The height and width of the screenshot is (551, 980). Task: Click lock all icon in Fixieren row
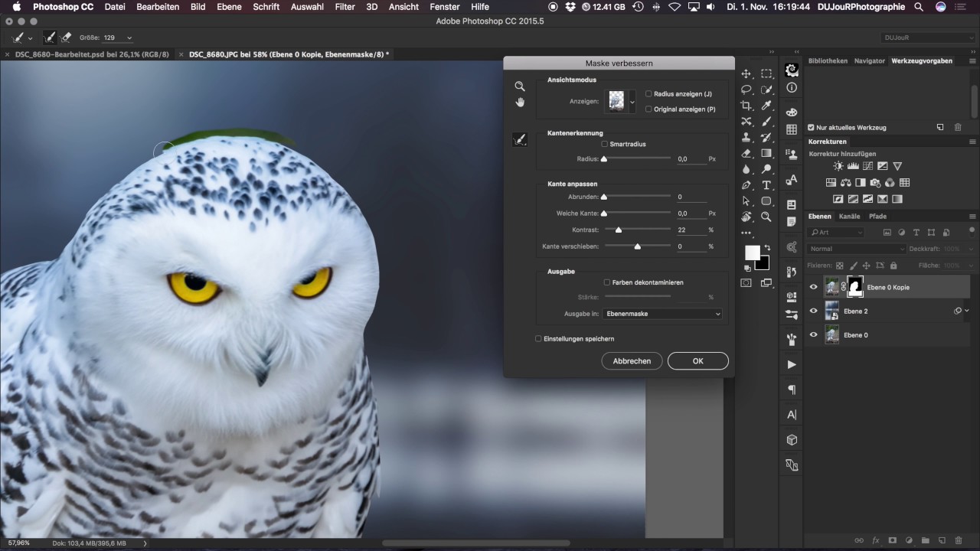893,266
